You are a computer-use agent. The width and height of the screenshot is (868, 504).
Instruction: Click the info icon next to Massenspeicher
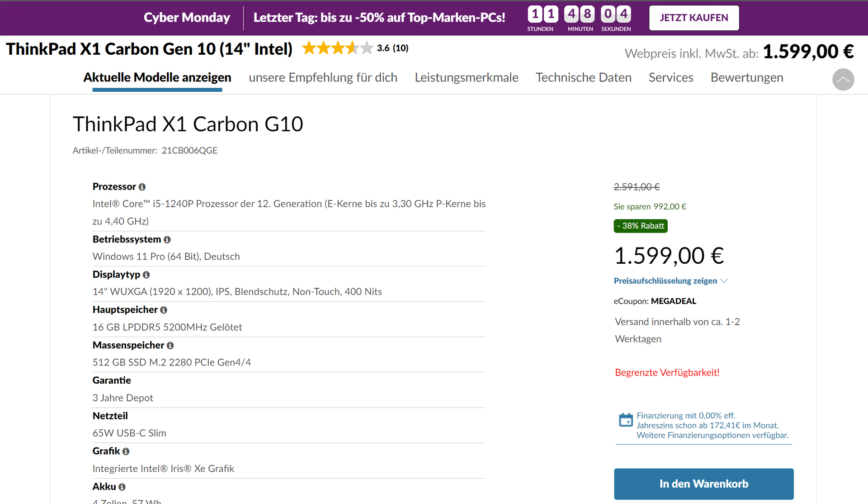coord(170,346)
